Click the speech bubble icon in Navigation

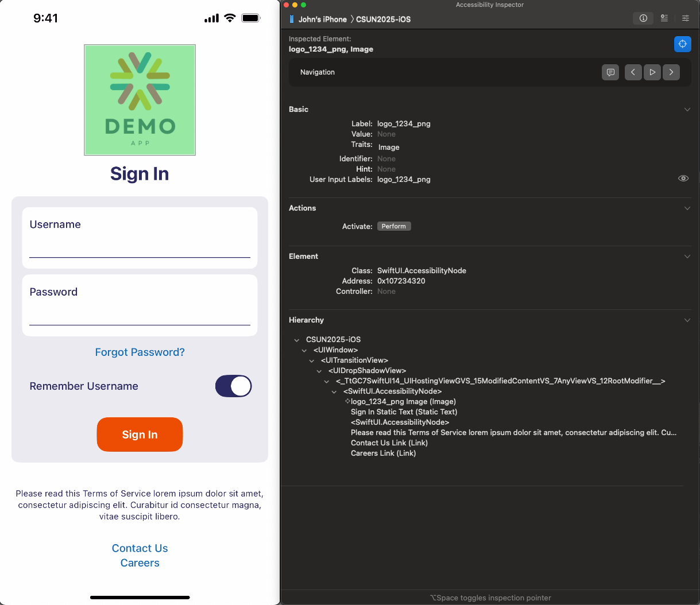click(x=610, y=72)
